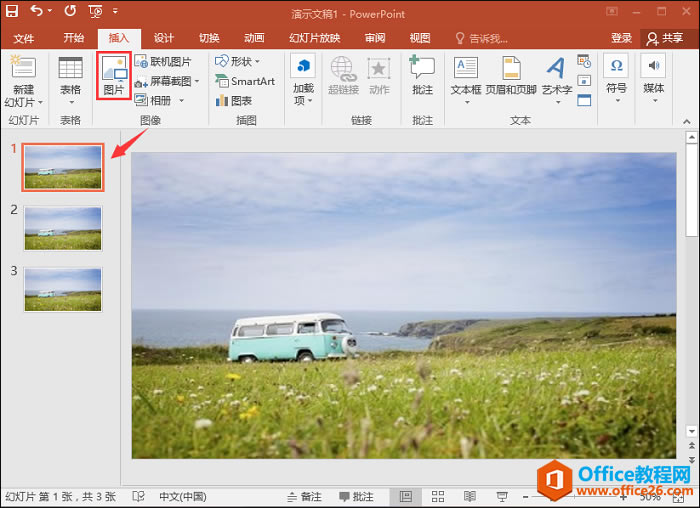The image size is (700, 508).
Task: Select the slide 2 thumbnail
Action: pyautogui.click(x=63, y=228)
